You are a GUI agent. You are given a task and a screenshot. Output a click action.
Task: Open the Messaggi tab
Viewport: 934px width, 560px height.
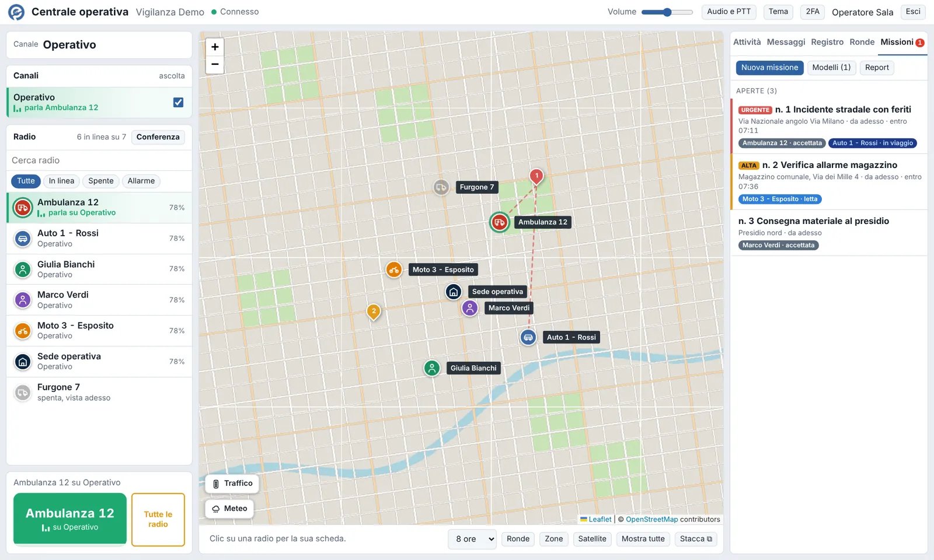[x=786, y=42]
